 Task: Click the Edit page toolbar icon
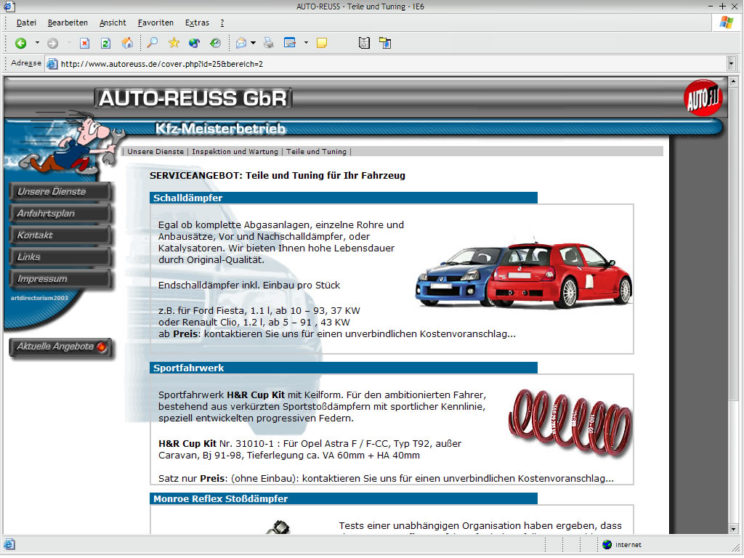(x=289, y=43)
